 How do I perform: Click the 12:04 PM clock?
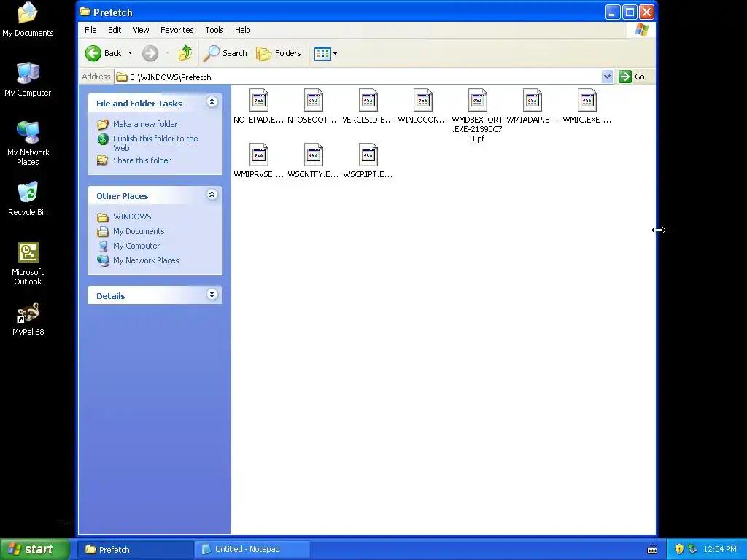(720, 550)
